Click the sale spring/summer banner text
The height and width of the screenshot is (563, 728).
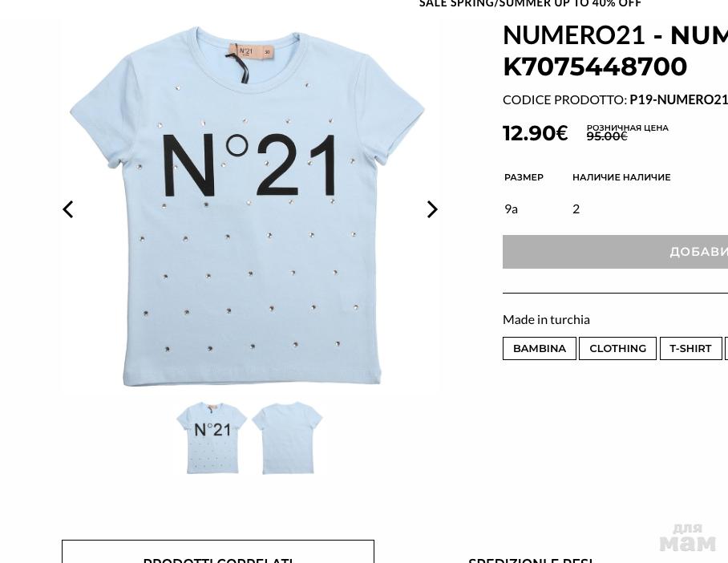pyautogui.click(x=530, y=4)
